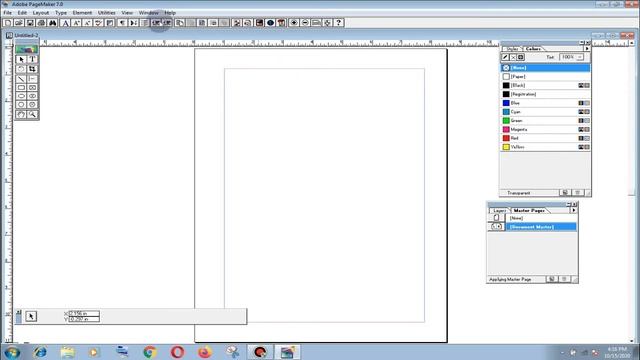
Task: Open the Layout menu
Action: (41, 13)
